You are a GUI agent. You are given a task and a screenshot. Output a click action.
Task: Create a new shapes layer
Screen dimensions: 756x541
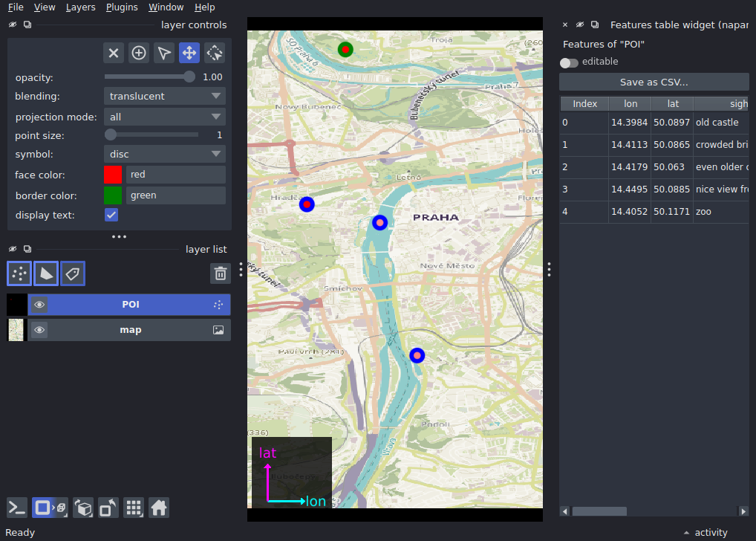[46, 273]
